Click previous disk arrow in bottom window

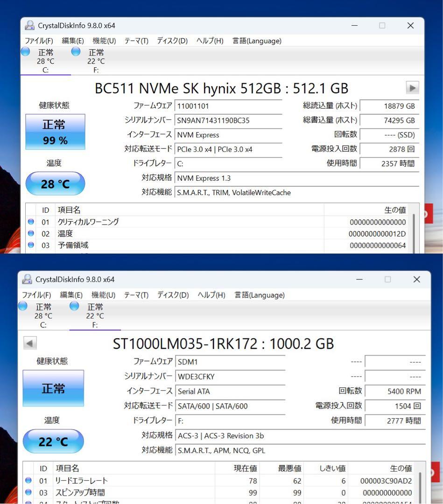point(30,343)
